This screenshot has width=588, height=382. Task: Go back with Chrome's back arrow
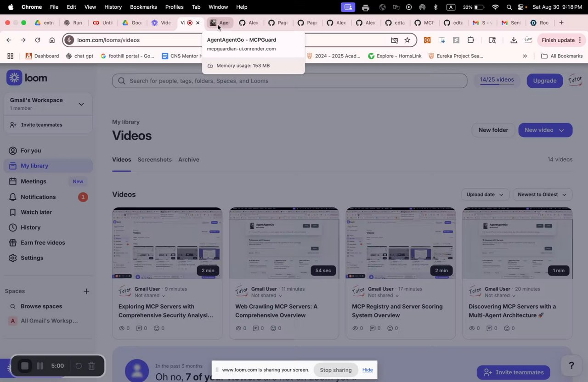pyautogui.click(x=9, y=40)
